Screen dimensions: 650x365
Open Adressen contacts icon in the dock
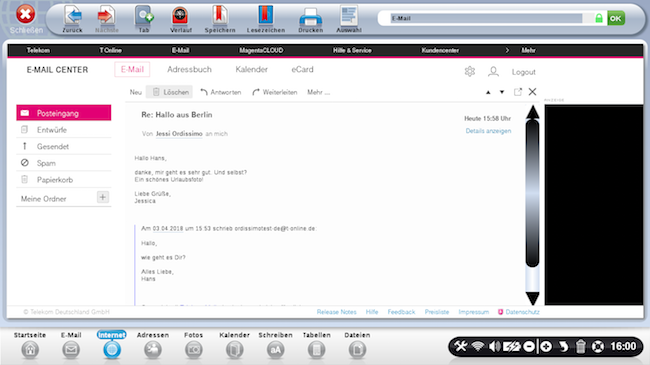[153, 350]
